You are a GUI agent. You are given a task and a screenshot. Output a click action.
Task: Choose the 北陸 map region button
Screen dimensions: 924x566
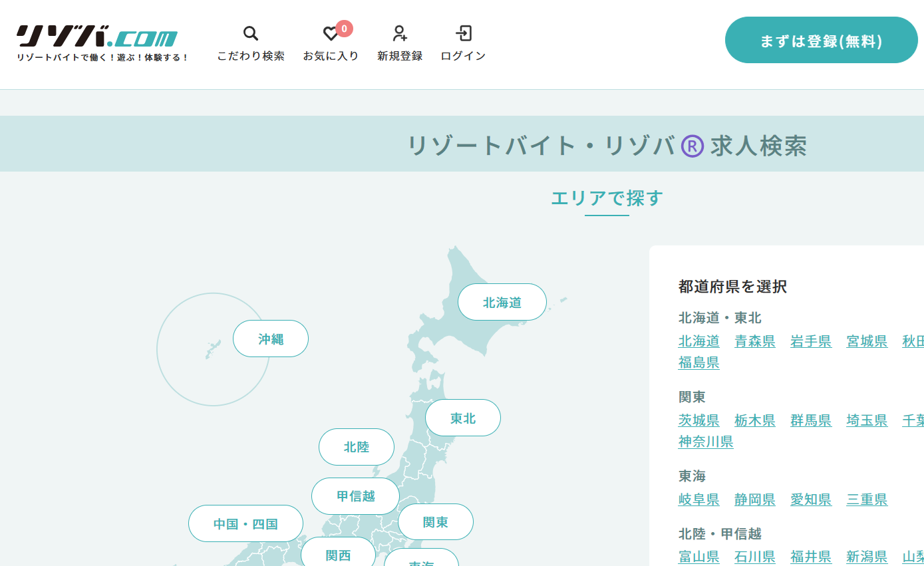356,447
